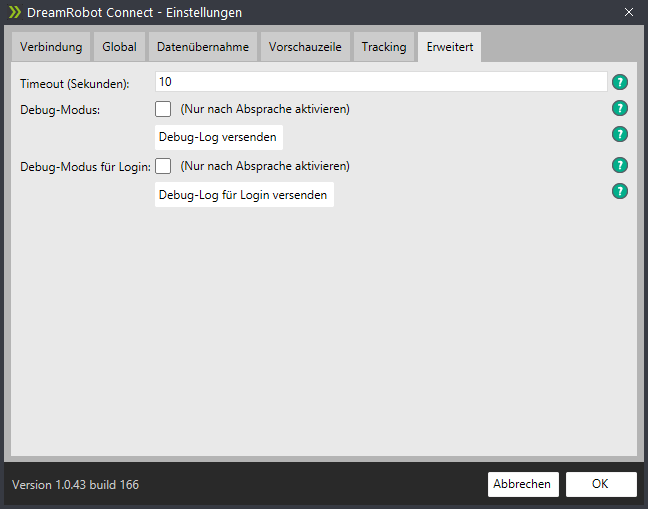Click the hint text next to the Debug-Modus checkbox
648x509 pixels.
click(265, 109)
